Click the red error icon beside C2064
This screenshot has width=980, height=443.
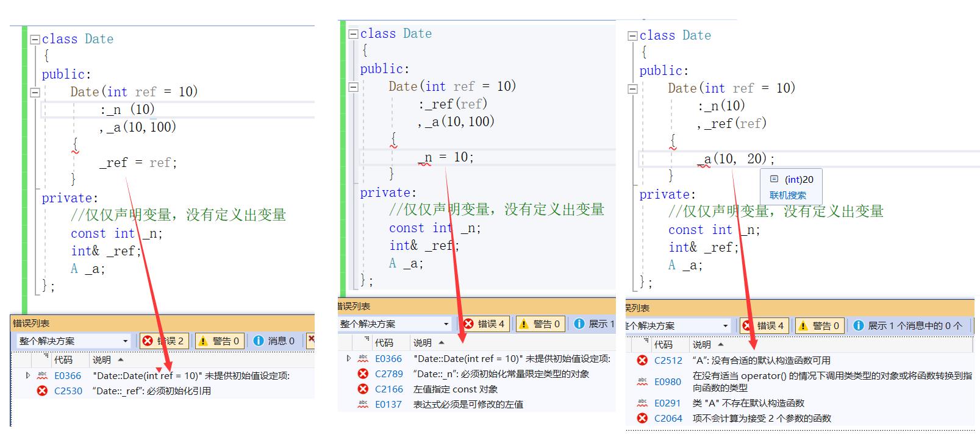pos(642,418)
